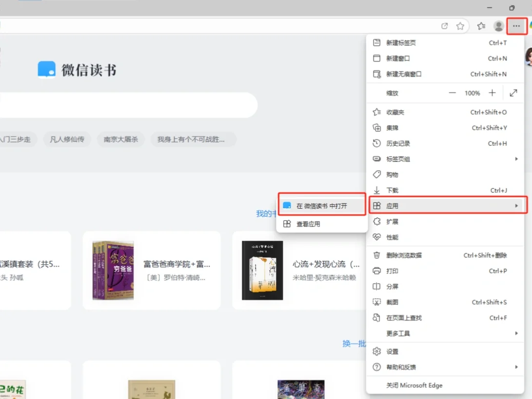Click the extensions puzzle icon

coord(376,221)
